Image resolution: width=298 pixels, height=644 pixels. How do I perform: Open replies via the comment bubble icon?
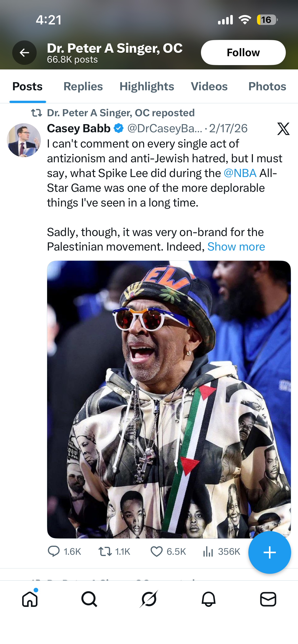(x=54, y=551)
